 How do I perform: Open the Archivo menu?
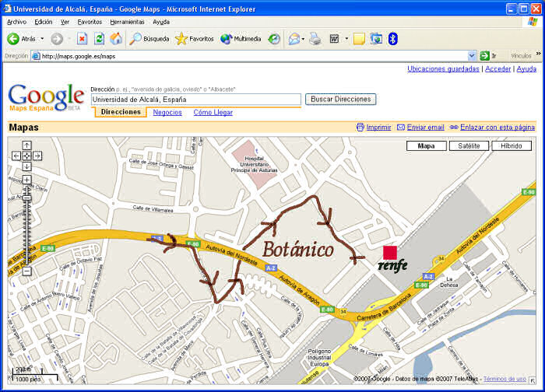tap(16, 22)
